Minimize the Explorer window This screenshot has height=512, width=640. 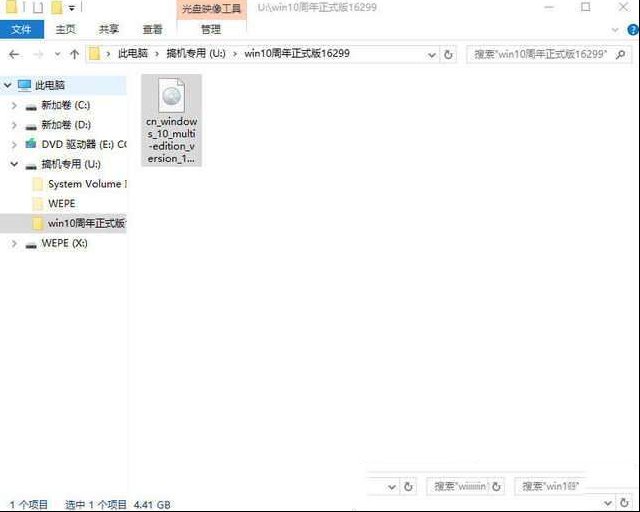(x=549, y=7)
